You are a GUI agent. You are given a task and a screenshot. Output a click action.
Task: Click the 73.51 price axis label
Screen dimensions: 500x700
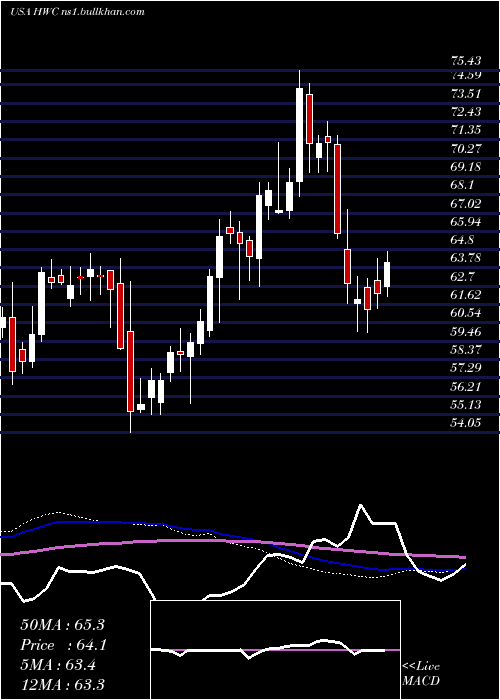(466, 94)
